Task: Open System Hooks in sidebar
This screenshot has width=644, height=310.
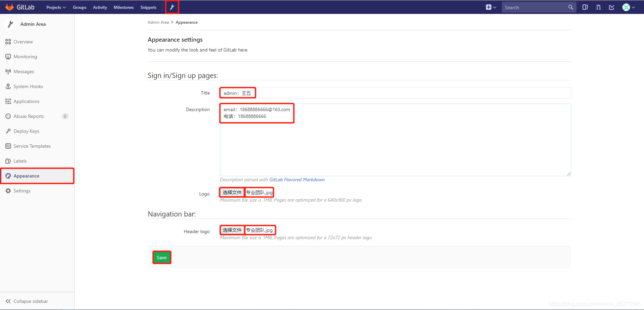Action: (37, 86)
